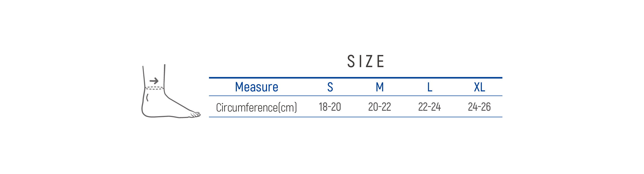The height and width of the screenshot is (174, 644).
Task: Click the 24-26 measurement cell
Action: point(479,107)
